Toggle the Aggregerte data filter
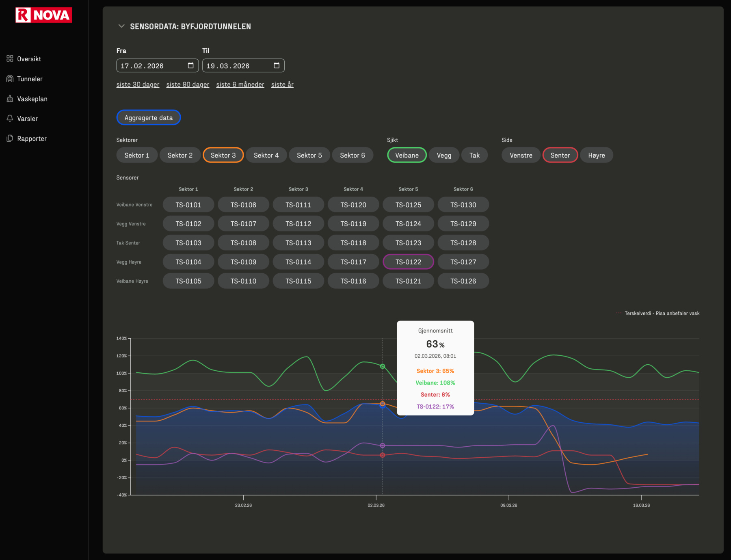The height and width of the screenshot is (560, 731). [x=148, y=118]
